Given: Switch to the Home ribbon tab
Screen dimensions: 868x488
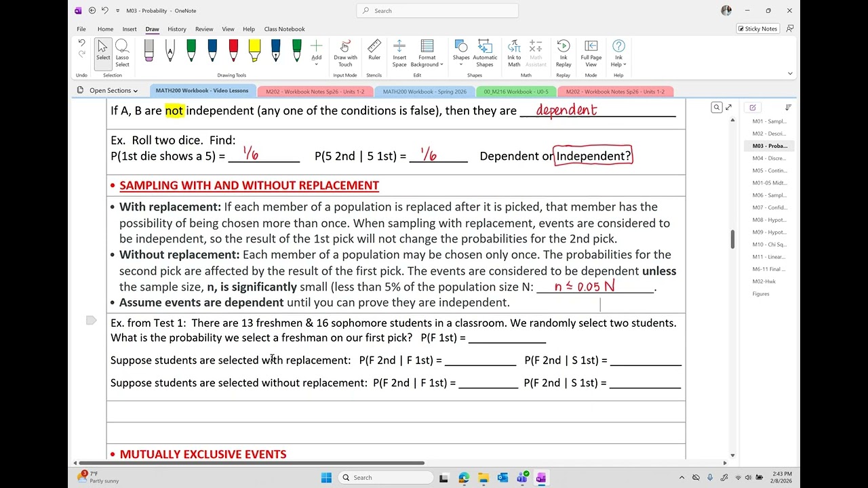Looking at the screenshot, I should click(x=105, y=29).
